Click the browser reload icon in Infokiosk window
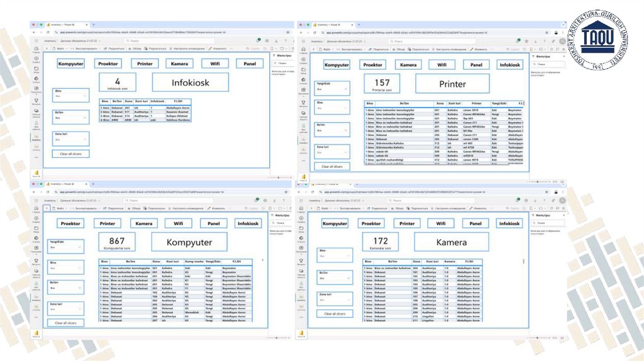Viewport: 644px width, 361px height. pos(48,31)
